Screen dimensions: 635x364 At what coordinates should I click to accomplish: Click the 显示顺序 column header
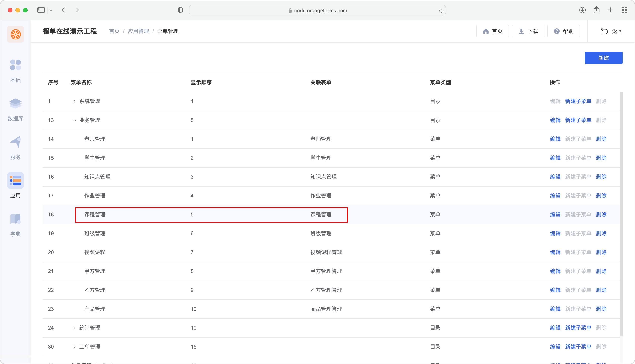click(x=201, y=82)
